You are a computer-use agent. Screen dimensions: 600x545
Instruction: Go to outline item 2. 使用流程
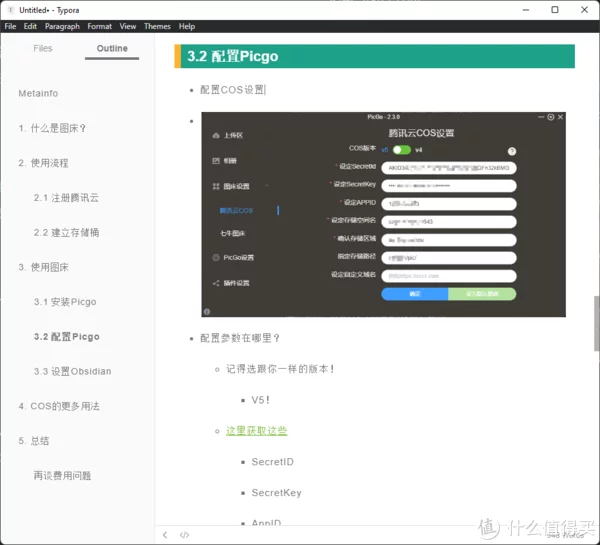coord(43,163)
